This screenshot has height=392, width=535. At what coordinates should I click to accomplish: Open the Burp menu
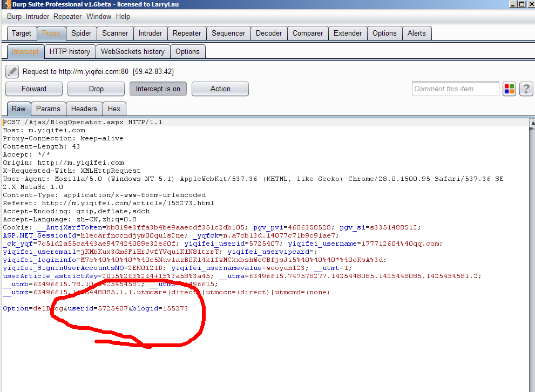pyautogui.click(x=14, y=16)
